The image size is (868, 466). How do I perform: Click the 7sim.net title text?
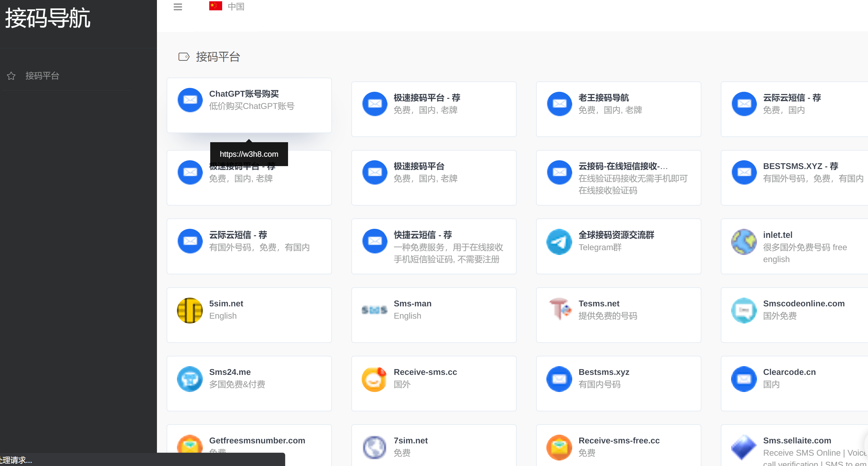pos(411,440)
